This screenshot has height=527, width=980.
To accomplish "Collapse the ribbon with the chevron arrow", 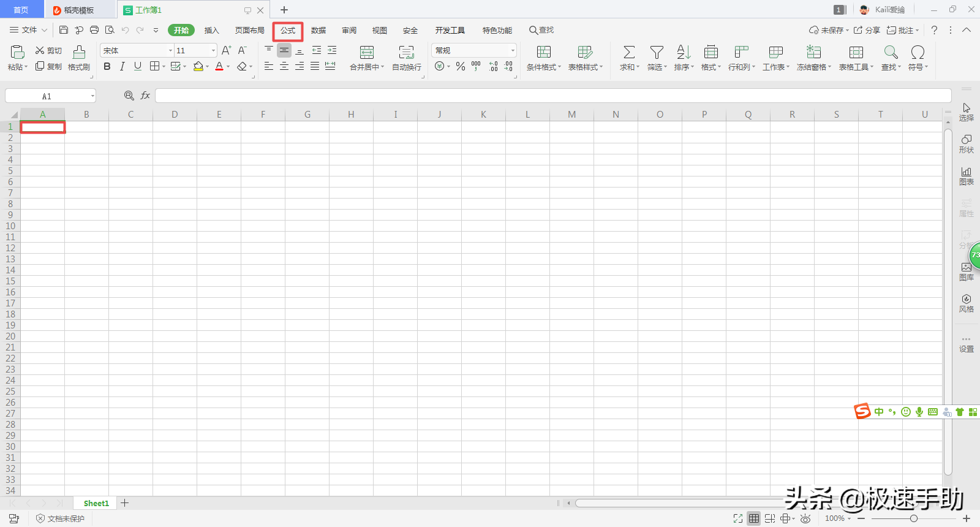I will 967,29.
